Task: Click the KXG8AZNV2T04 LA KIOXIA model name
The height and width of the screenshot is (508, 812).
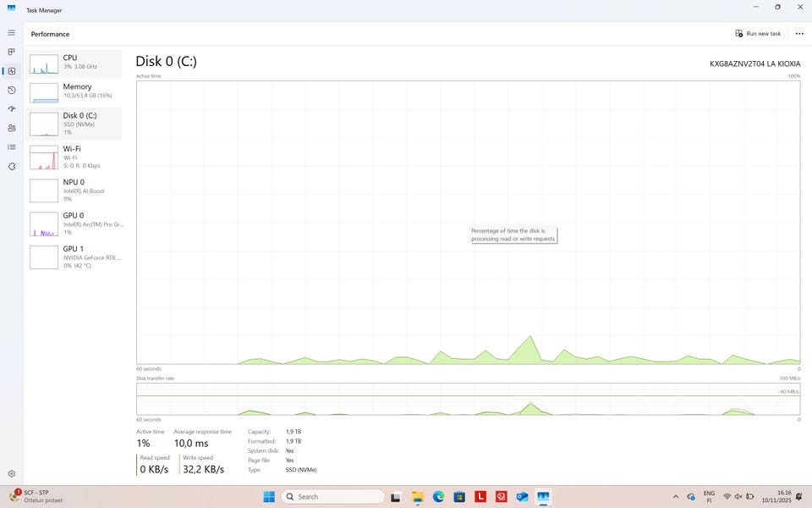Action: click(x=754, y=63)
